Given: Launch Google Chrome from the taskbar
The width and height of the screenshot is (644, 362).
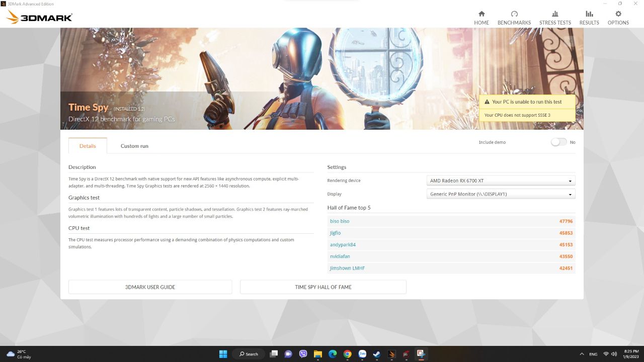Looking at the screenshot, I should tap(347, 354).
